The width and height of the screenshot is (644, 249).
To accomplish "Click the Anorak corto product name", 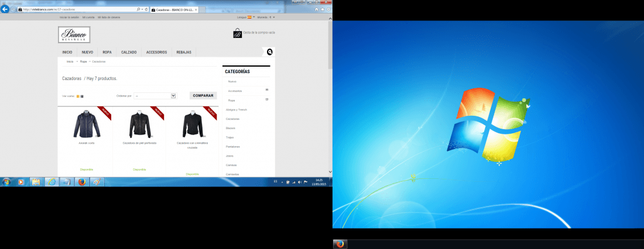I will (87, 143).
